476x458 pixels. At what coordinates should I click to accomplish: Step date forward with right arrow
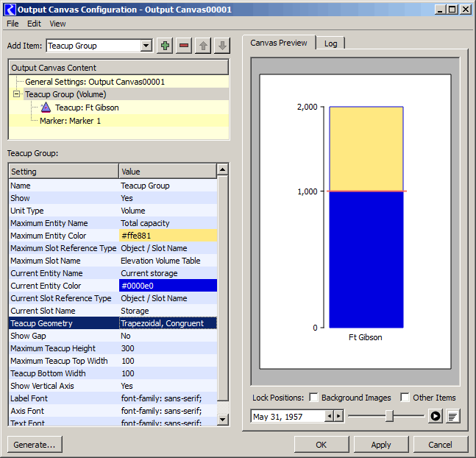click(338, 416)
